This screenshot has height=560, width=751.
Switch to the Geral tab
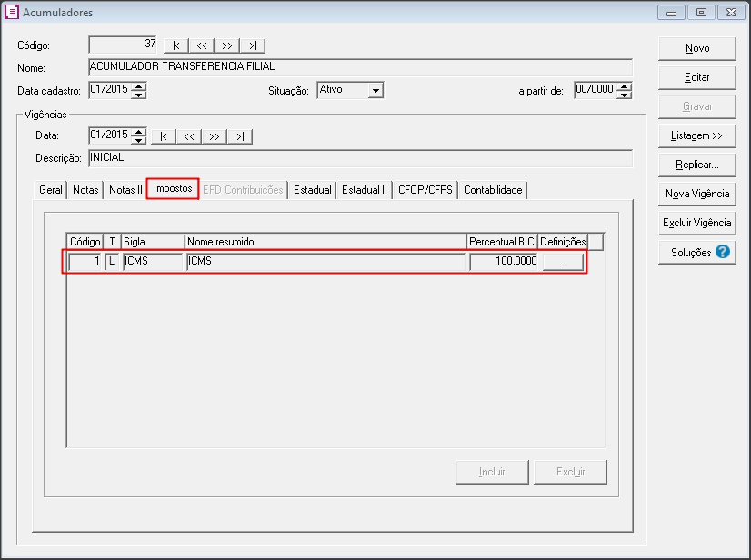(51, 190)
